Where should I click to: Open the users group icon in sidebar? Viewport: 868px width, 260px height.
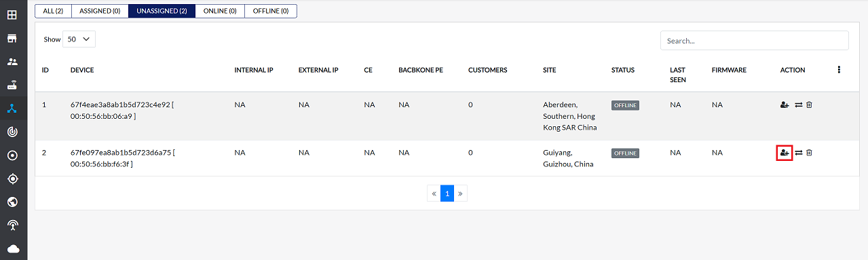pos(12,62)
